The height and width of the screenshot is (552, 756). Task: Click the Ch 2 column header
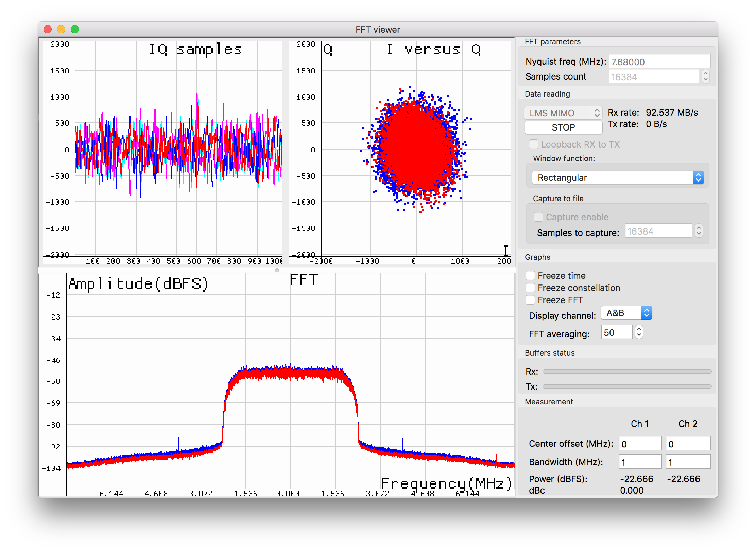[688, 424]
